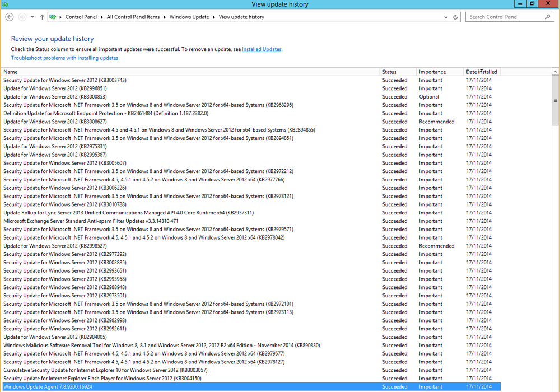Click the window icon in title bar
This screenshot has width=560, height=392.
[x=5, y=4]
